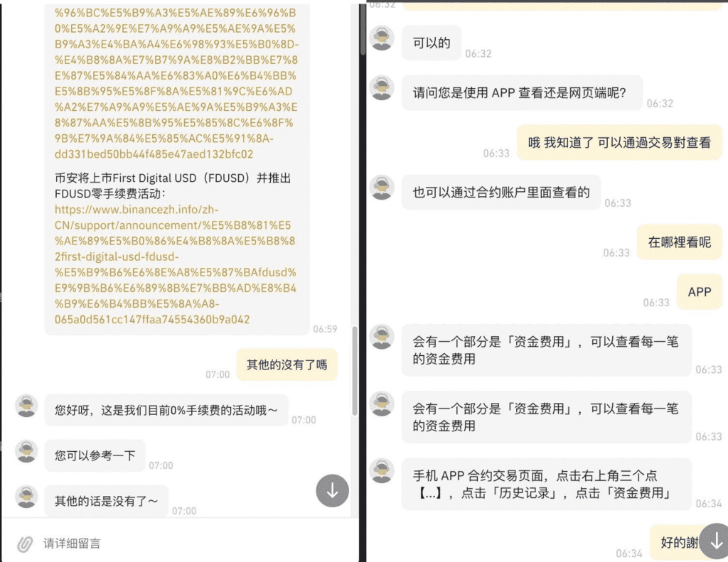The image size is (728, 562).
Task: Open the binancezh.info FDUSD announcement link
Action: [x=175, y=264]
